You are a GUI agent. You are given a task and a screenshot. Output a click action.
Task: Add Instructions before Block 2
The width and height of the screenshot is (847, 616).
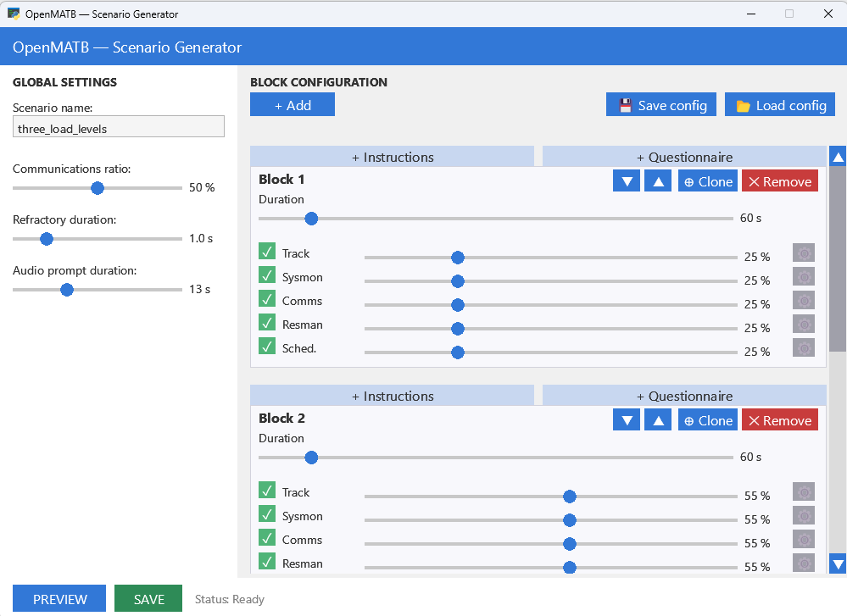coord(393,396)
